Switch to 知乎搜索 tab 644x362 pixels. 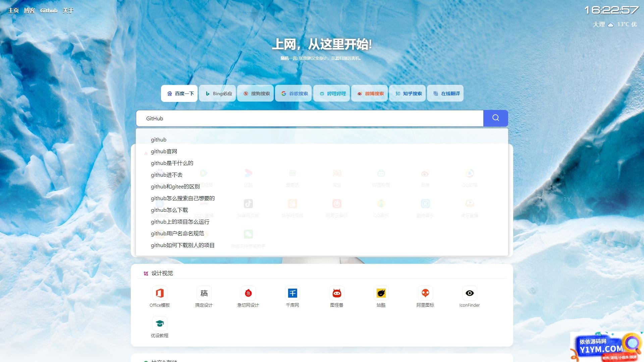click(x=408, y=94)
